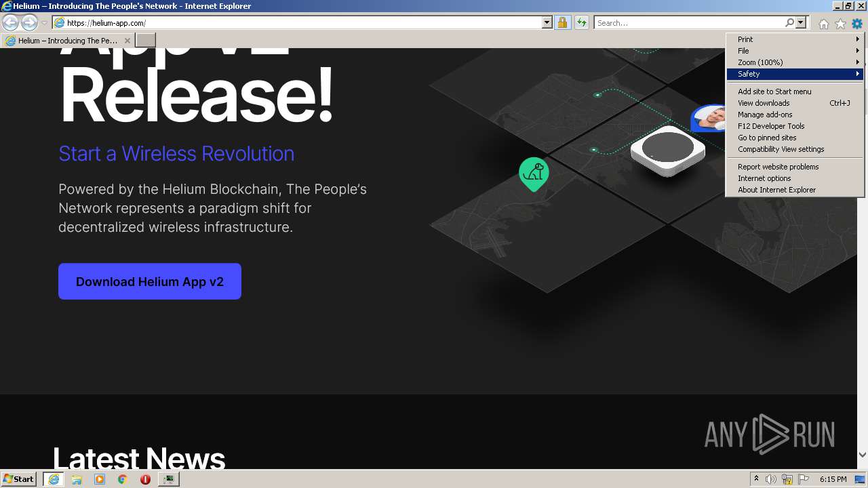Close the Helium tab with its X
868x488 pixels.
point(127,41)
